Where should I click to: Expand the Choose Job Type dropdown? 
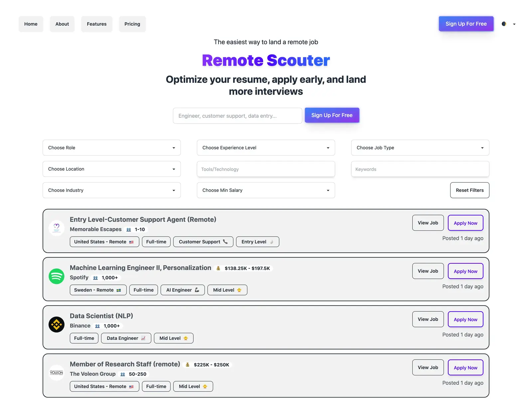tap(420, 148)
